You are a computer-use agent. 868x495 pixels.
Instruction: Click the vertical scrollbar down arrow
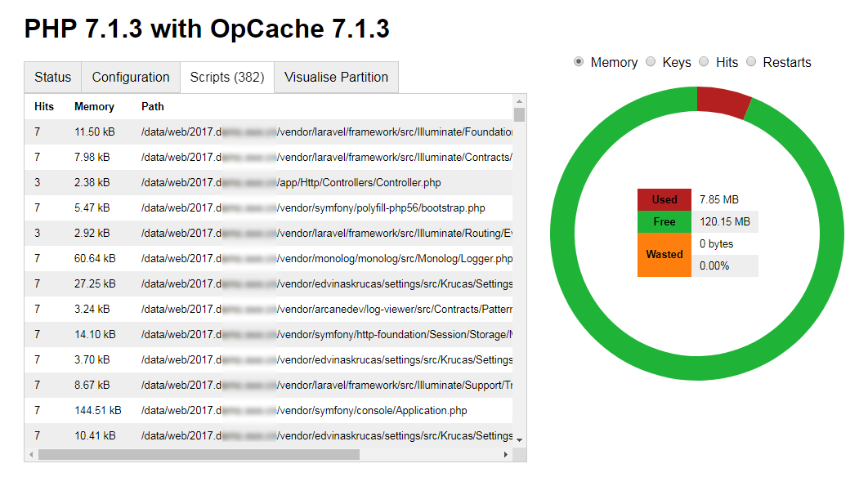click(520, 439)
